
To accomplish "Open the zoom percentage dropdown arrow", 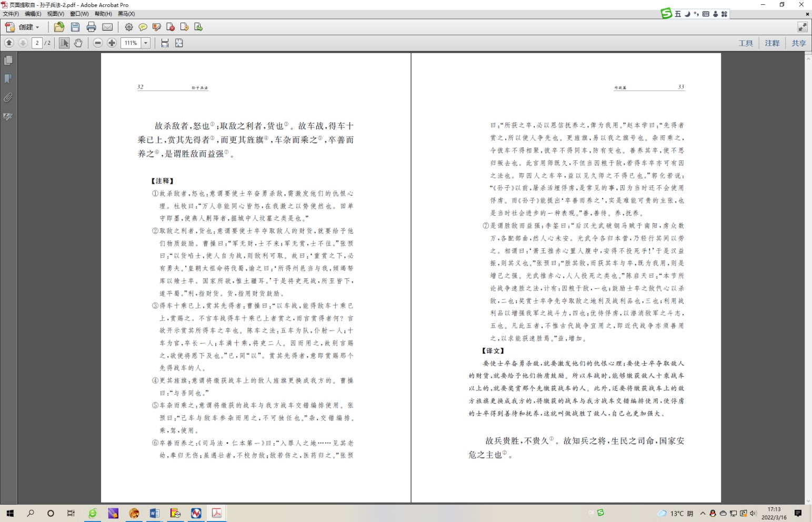I will (146, 43).
